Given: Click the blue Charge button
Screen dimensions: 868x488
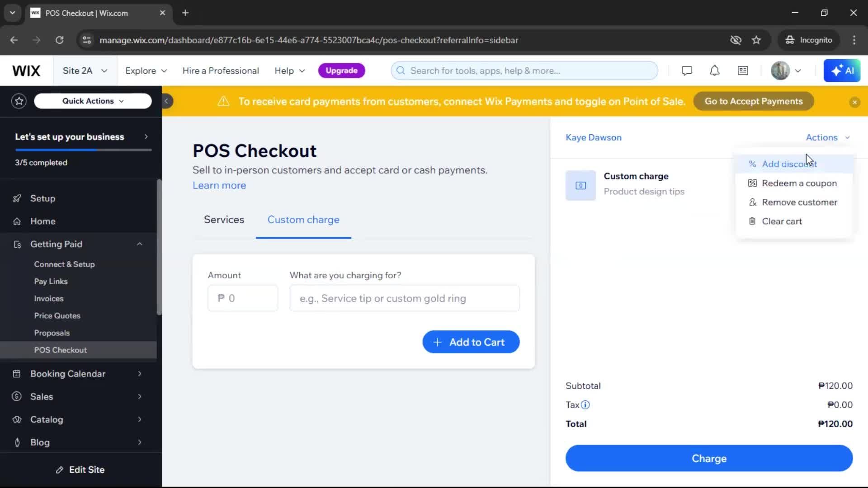Looking at the screenshot, I should click(709, 458).
